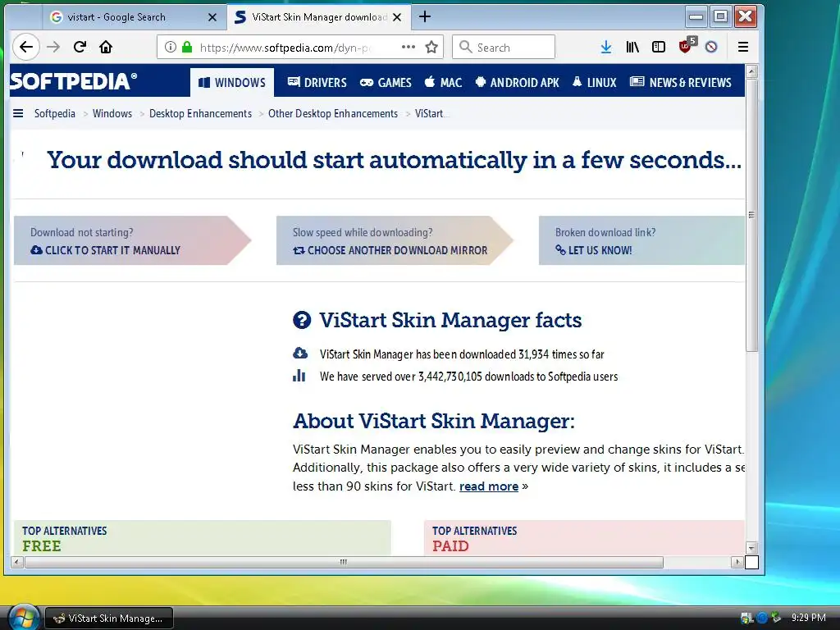Click the 9:29 PM taskbar clock
Screen dimensions: 840x630
click(808, 618)
